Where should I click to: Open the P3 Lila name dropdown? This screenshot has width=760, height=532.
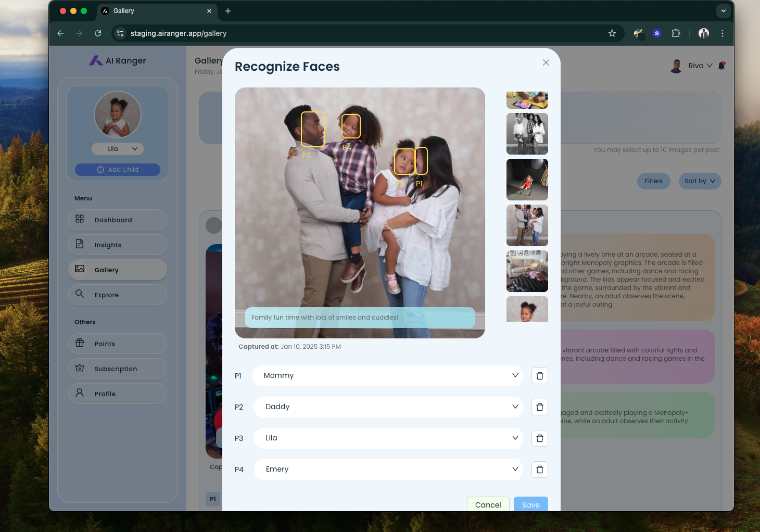[388, 438]
